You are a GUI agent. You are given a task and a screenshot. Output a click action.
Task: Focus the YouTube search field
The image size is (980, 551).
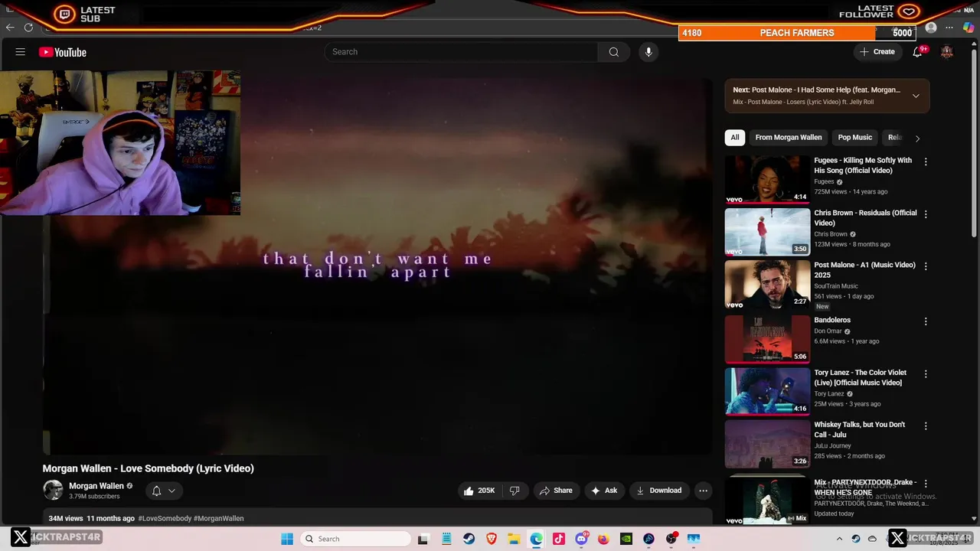(461, 52)
